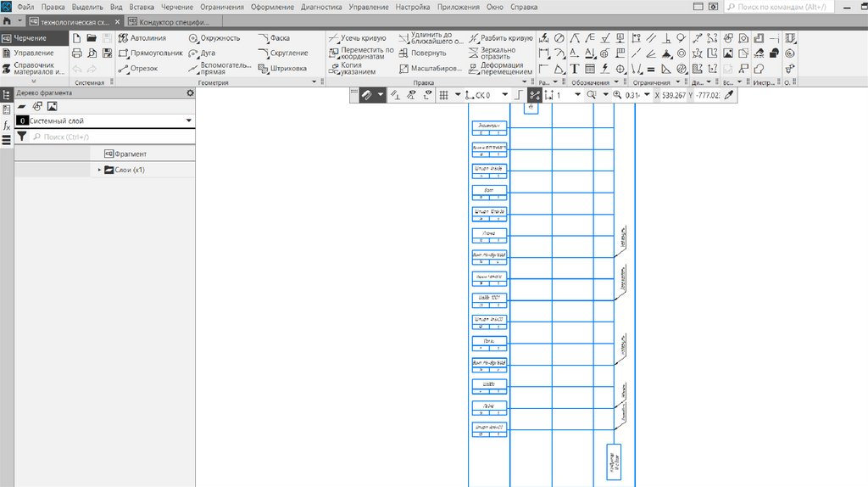Select the Фаска chamfer tool
Screen dimensions: 868x487
click(x=275, y=38)
